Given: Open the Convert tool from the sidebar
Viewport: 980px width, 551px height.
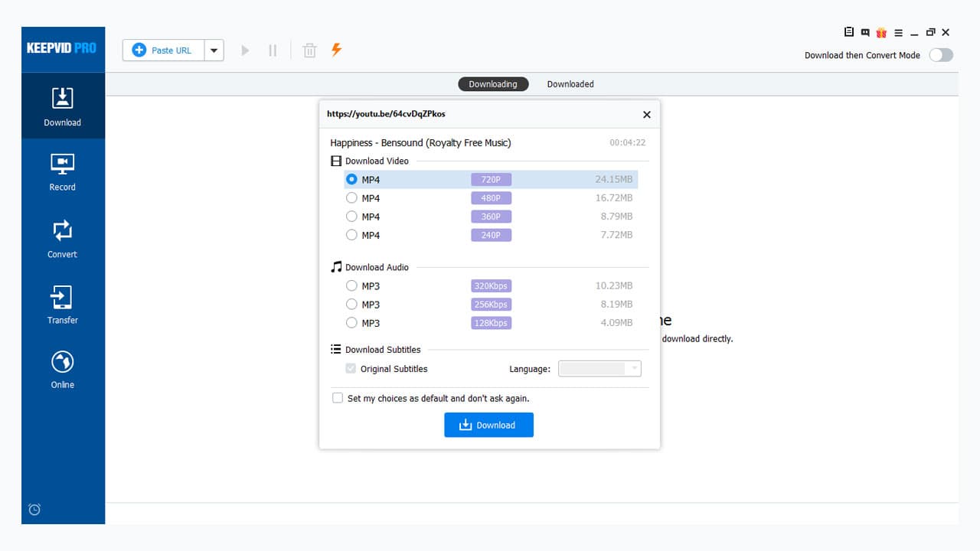Looking at the screenshot, I should tap(62, 237).
